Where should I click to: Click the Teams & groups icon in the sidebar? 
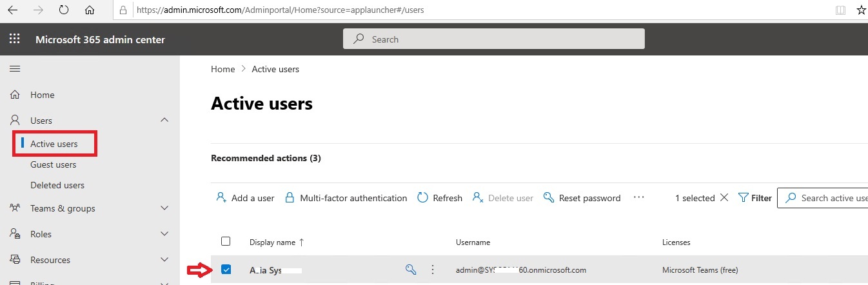[x=15, y=208]
